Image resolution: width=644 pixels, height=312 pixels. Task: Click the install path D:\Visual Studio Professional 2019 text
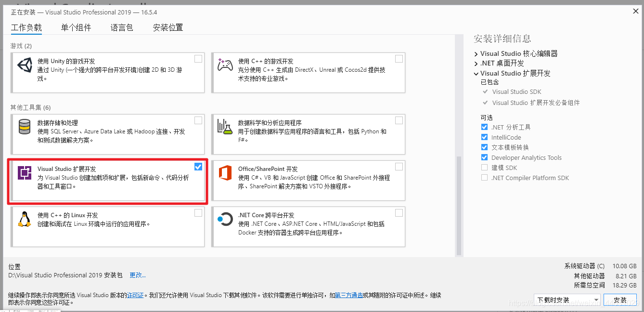tap(65, 275)
